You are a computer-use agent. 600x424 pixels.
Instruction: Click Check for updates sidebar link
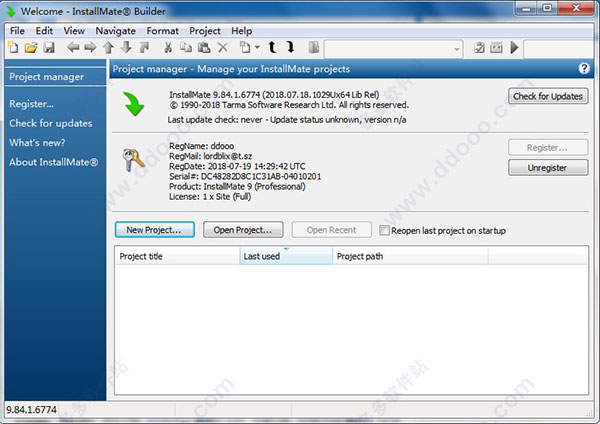pos(51,123)
